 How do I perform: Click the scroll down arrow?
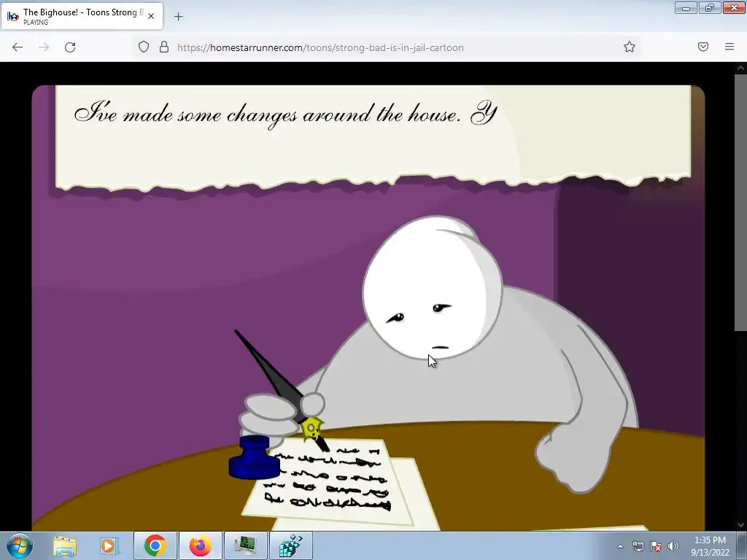(x=740, y=525)
